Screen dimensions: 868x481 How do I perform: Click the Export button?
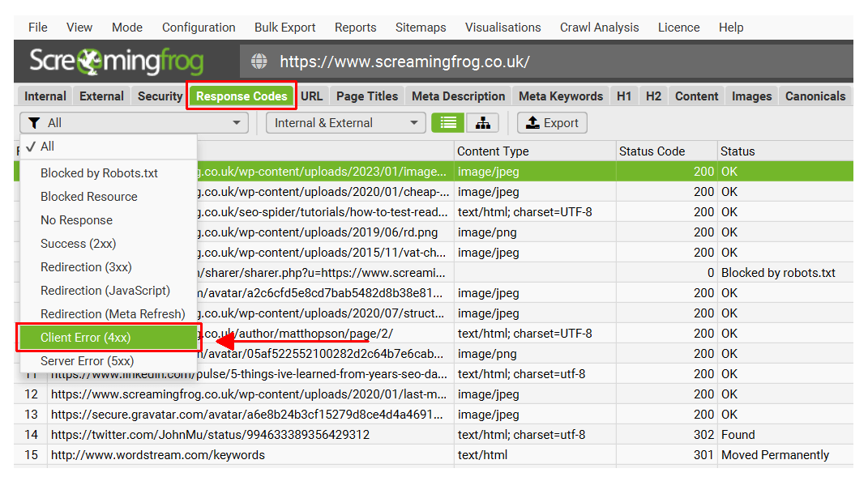552,123
